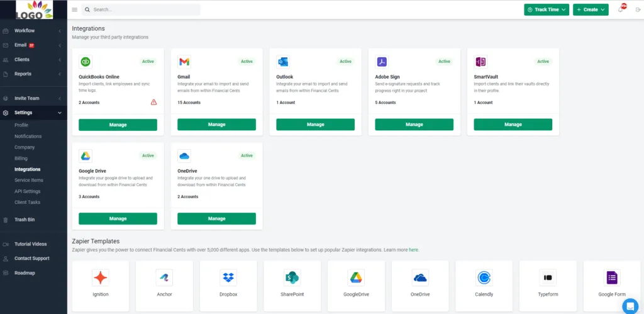Click the logout icon at top right
This screenshot has width=644, height=314.
[x=638, y=9]
